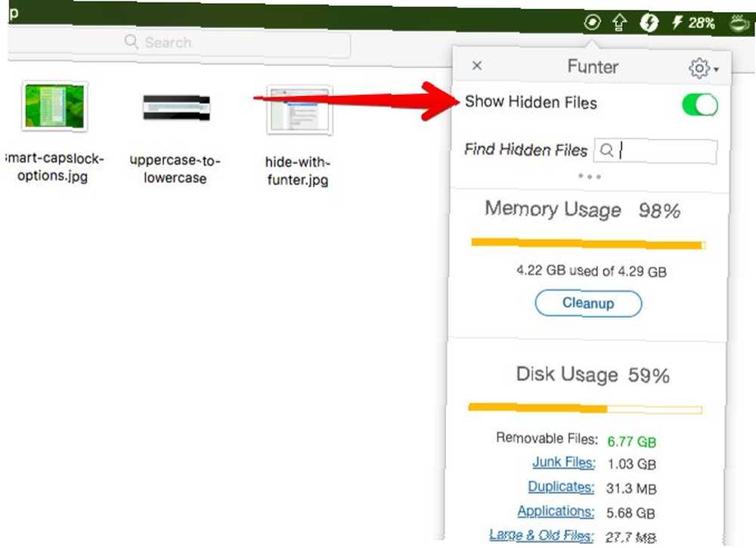Click the 4.22 GB used of 4.29 GB text
This screenshot has width=756, height=548.
click(591, 271)
